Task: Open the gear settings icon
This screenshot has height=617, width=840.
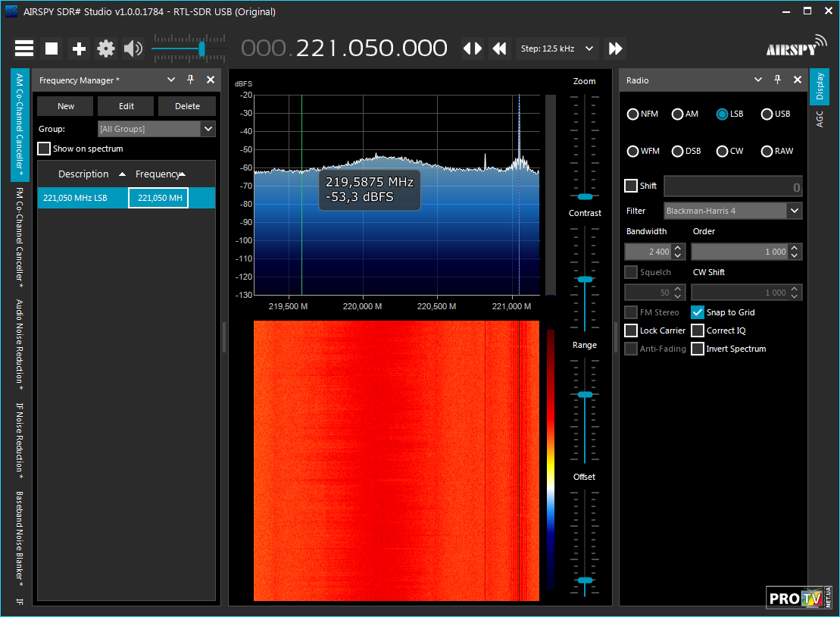Action: coord(106,49)
